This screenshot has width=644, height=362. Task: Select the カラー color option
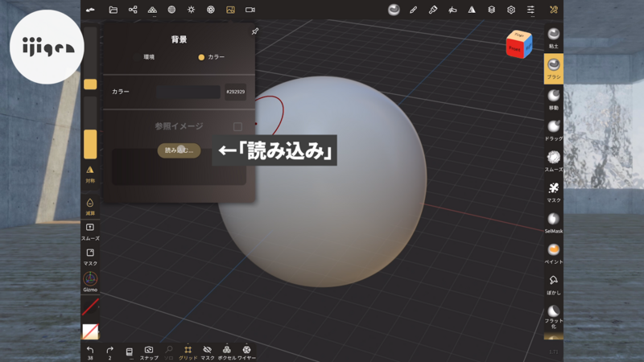pyautogui.click(x=211, y=57)
